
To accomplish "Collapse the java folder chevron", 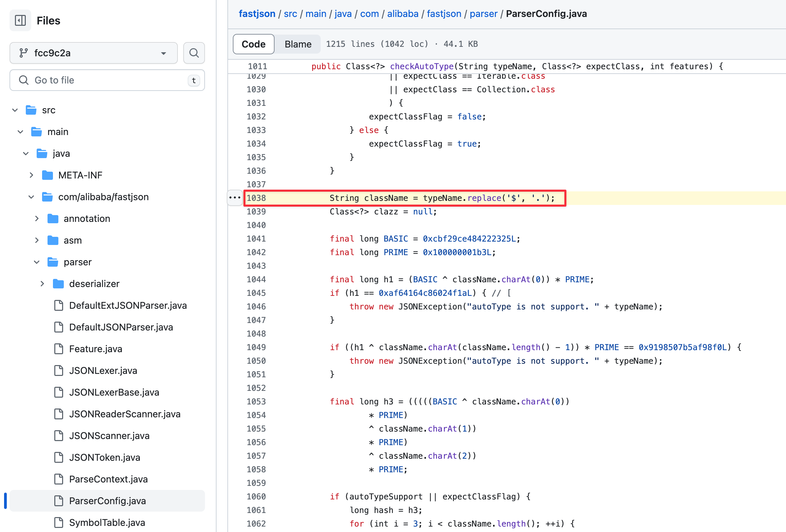I will [26, 153].
